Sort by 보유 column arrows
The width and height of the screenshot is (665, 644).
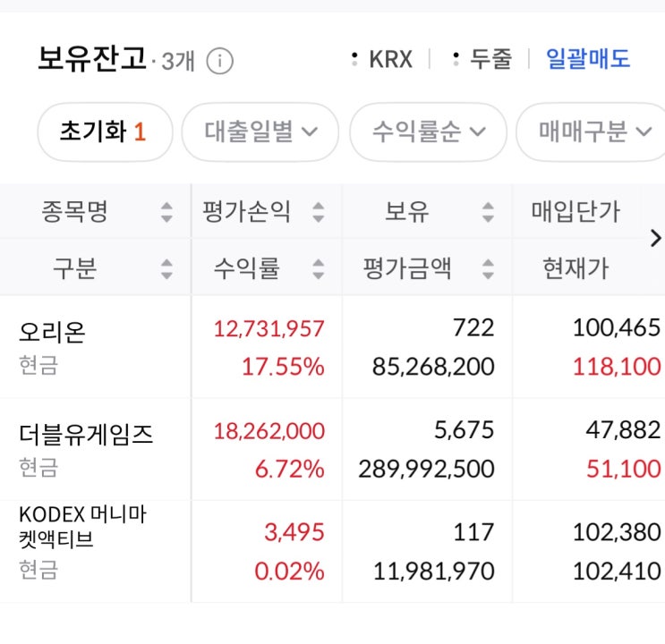tap(488, 213)
